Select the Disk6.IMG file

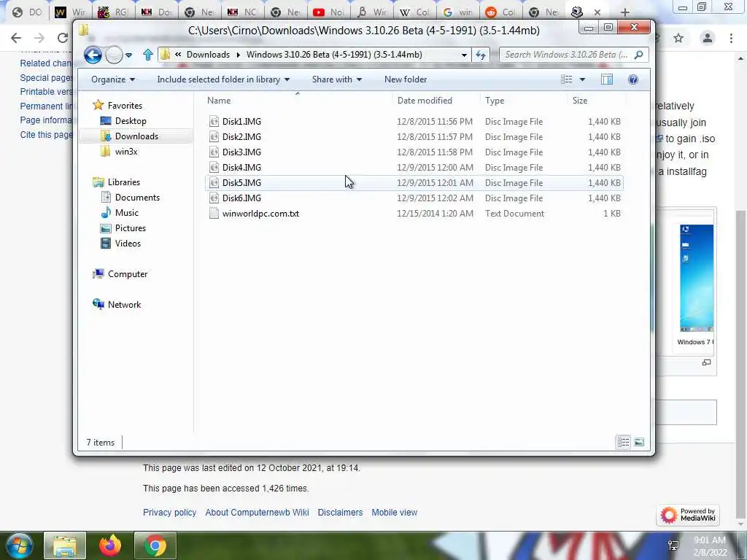point(414,198)
